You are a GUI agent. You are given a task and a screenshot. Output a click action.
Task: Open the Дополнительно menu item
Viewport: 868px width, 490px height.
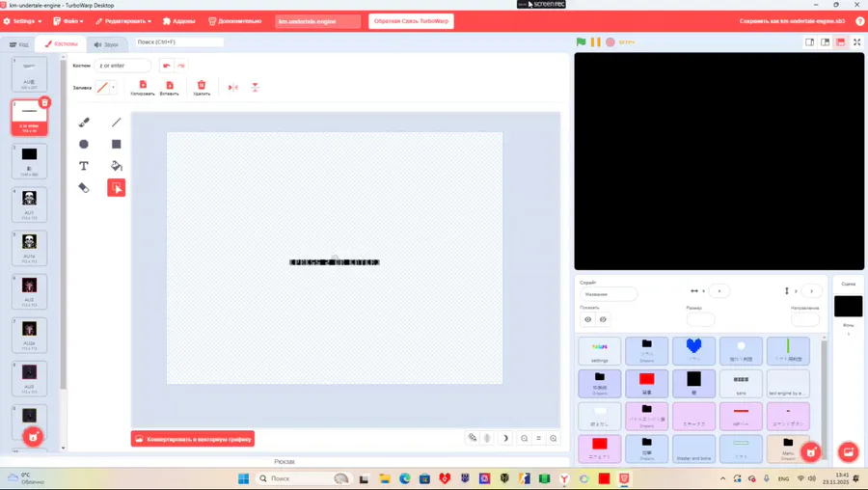click(x=234, y=21)
